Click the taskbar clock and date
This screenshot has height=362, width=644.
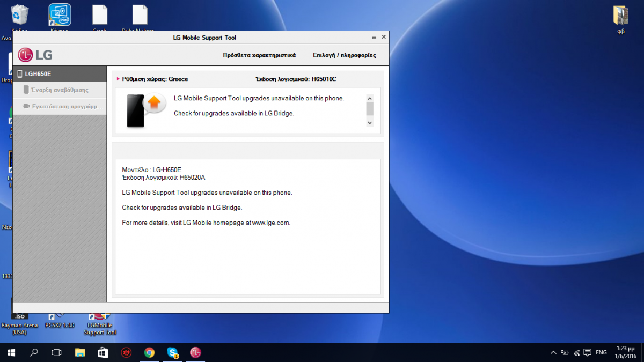coord(625,352)
